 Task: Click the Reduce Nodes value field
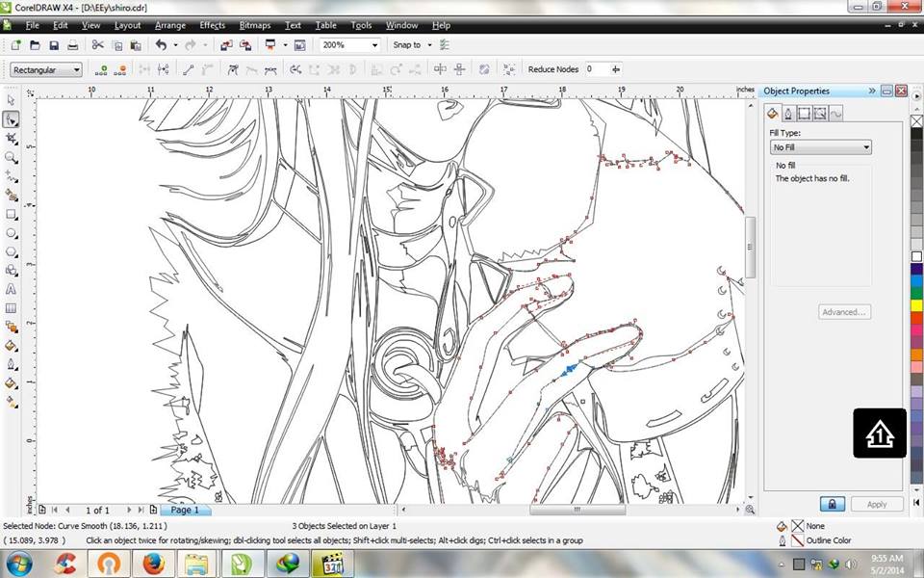(597, 69)
